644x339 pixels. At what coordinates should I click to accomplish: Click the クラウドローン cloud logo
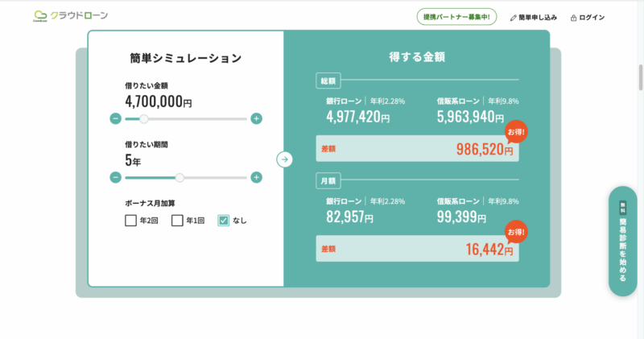[x=41, y=16]
